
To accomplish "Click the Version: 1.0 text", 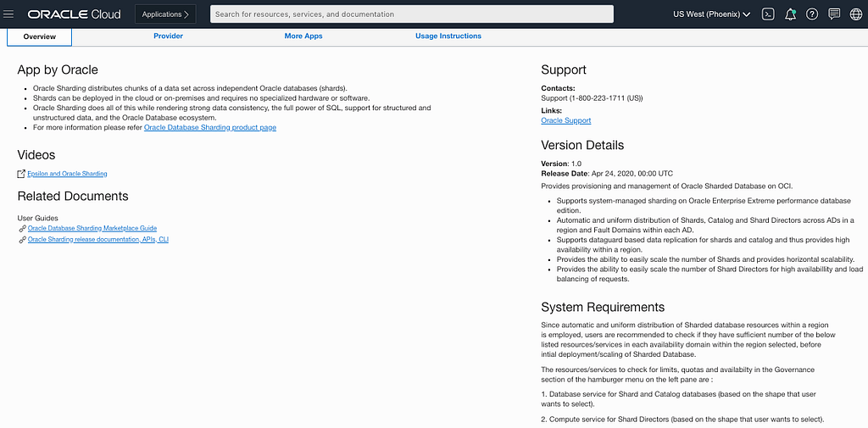I will (x=561, y=164).
